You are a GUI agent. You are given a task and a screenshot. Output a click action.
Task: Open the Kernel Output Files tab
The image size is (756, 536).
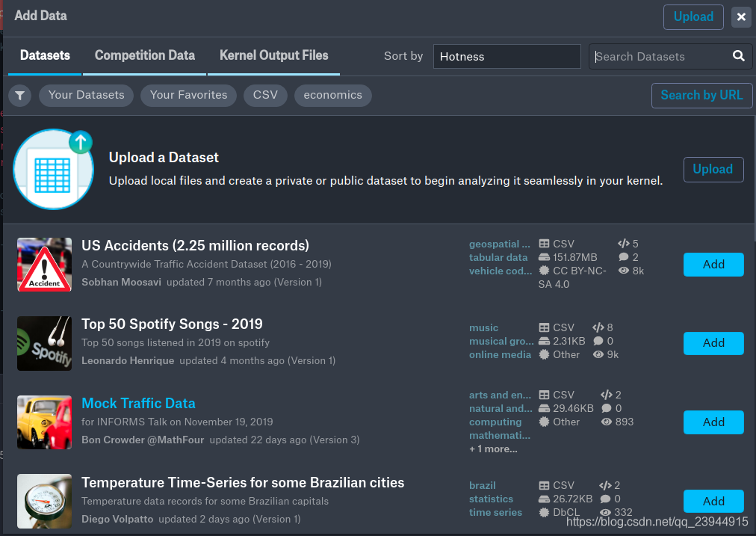[274, 55]
